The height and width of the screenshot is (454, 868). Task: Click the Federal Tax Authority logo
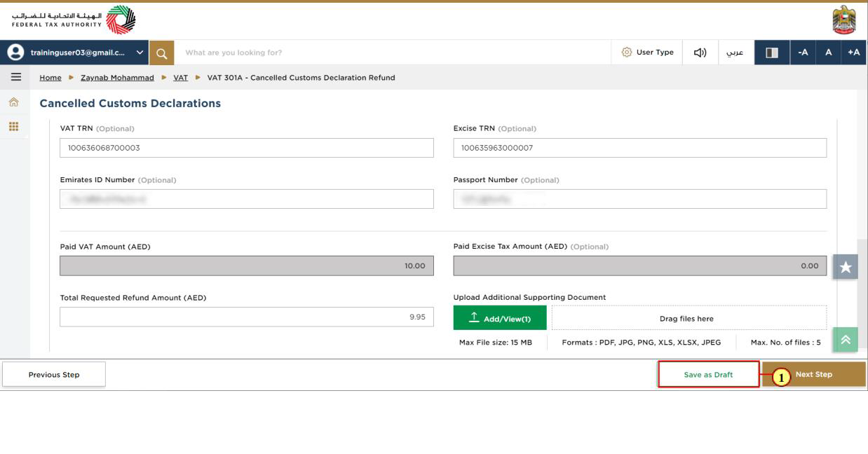coord(74,20)
